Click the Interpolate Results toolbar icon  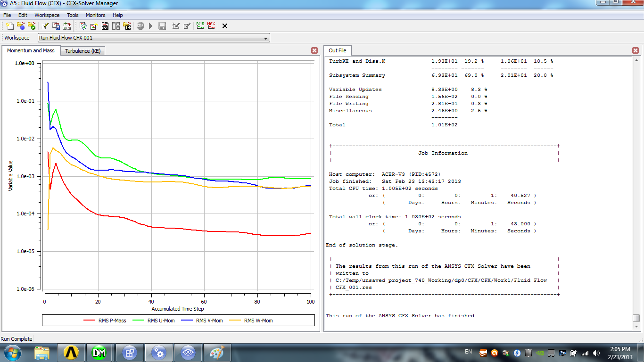[x=67, y=26]
